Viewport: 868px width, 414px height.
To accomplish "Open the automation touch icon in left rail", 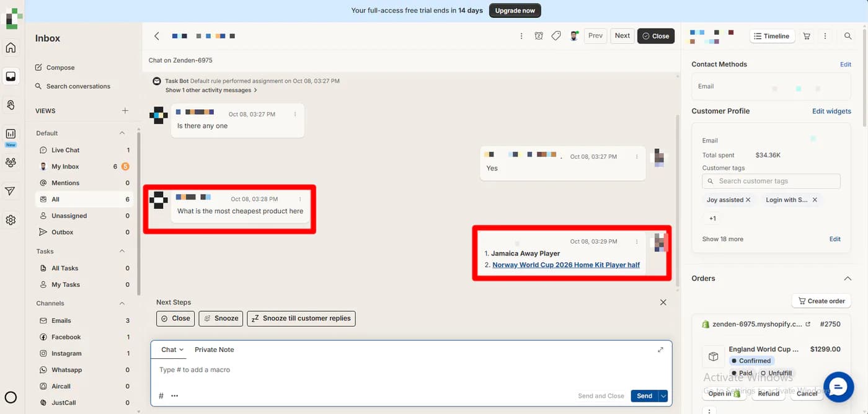I will tap(11, 105).
